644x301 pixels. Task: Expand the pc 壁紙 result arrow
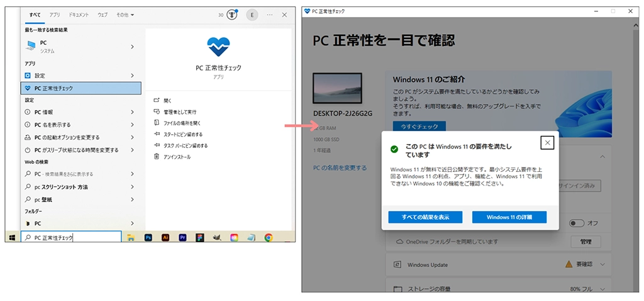132,200
